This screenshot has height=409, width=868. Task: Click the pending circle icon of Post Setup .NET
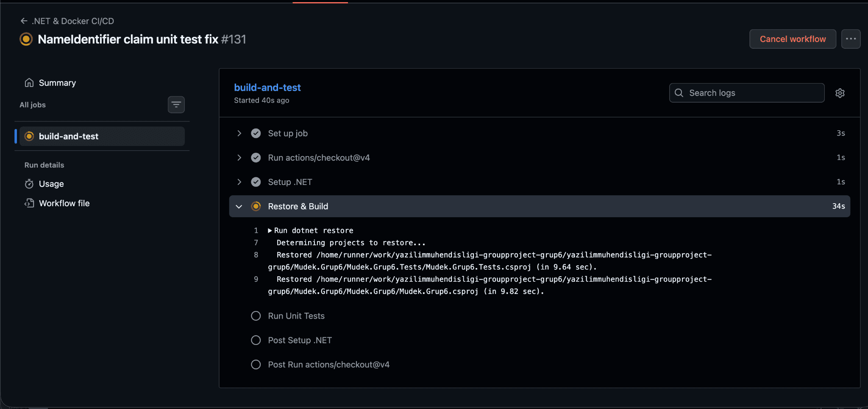256,340
